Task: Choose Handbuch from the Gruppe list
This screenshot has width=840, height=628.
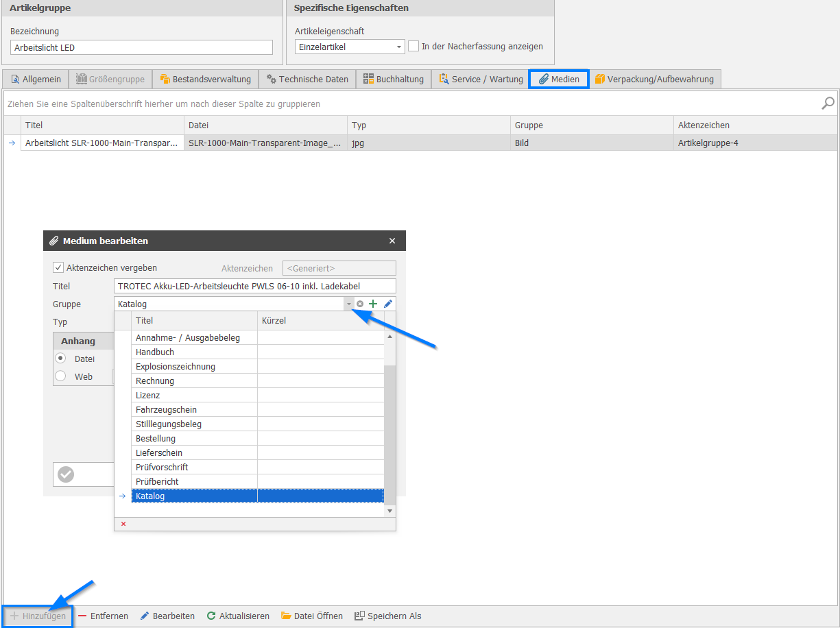Action: [x=155, y=352]
